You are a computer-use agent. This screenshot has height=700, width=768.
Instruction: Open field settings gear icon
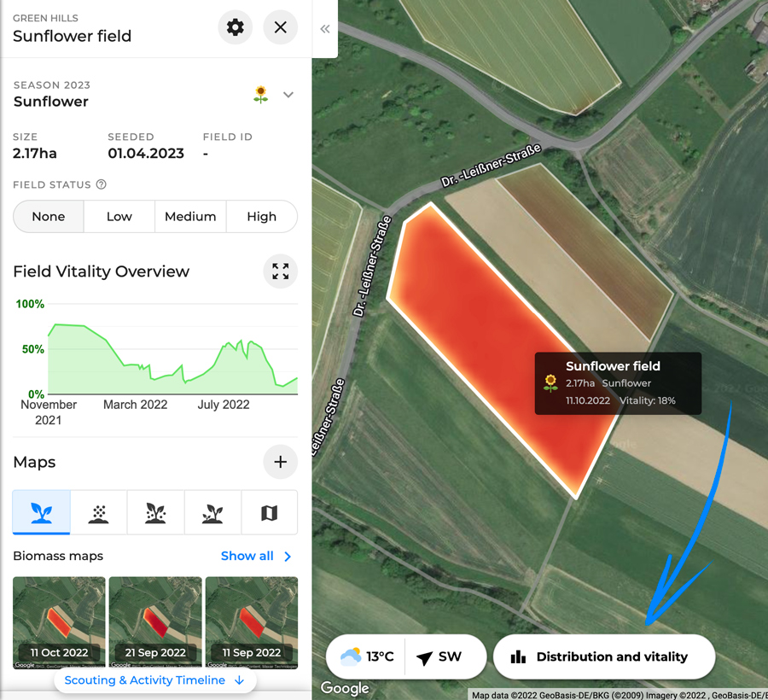[x=236, y=27]
